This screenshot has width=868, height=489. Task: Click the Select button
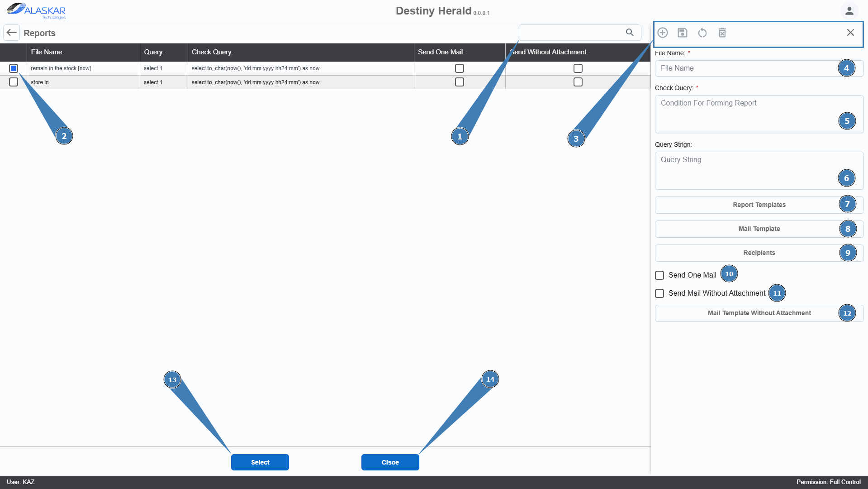pyautogui.click(x=260, y=462)
